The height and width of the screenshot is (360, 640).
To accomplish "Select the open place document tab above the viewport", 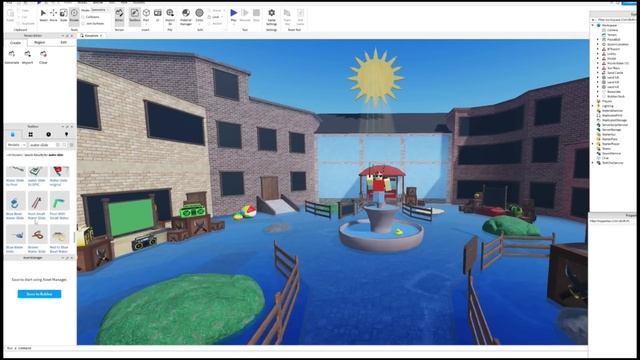I will point(91,36).
